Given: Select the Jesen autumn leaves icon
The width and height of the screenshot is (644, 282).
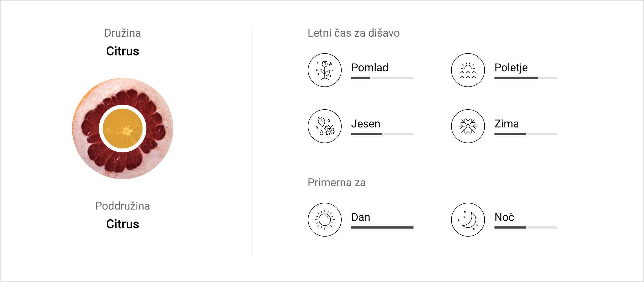Looking at the screenshot, I should coord(324,126).
